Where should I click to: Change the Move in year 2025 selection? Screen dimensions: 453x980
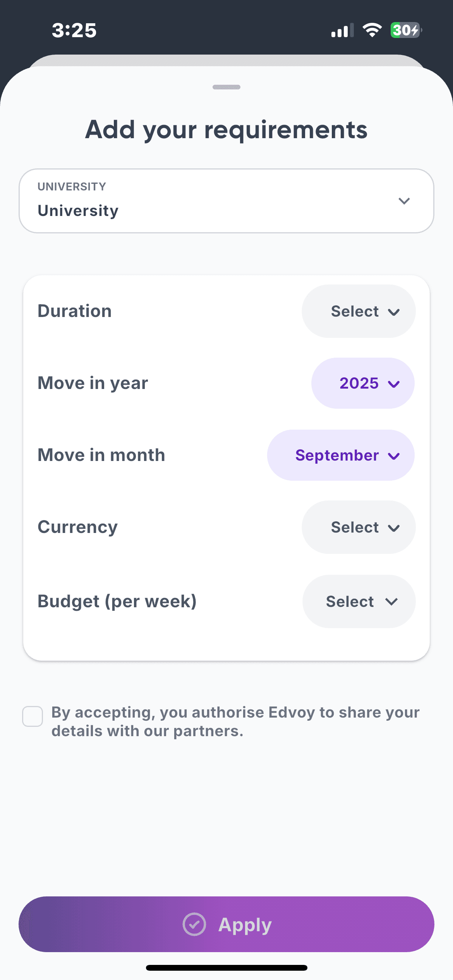[362, 383]
